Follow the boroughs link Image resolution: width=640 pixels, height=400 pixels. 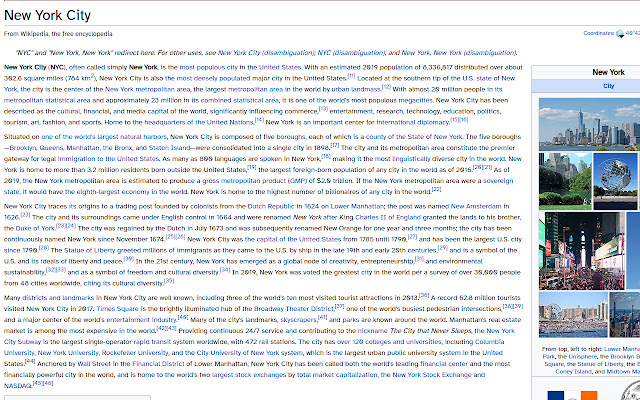tap(291, 137)
